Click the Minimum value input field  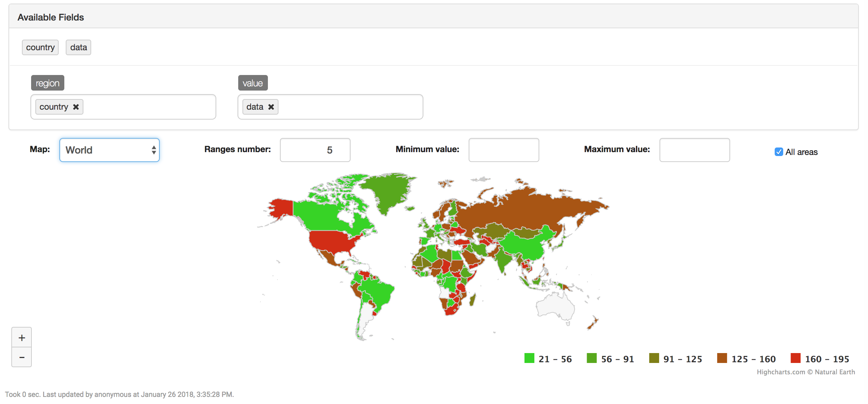pos(504,150)
